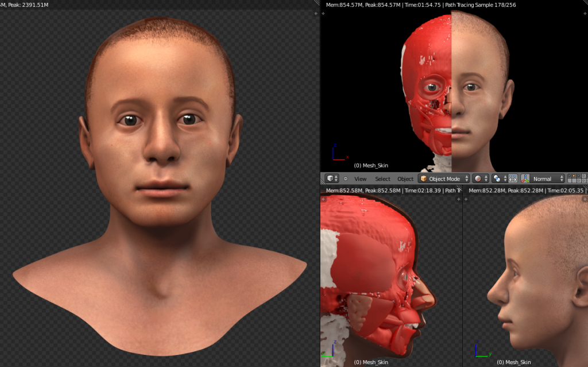Open the editor type selector cube icon
This screenshot has height=367, width=588.
(x=330, y=179)
